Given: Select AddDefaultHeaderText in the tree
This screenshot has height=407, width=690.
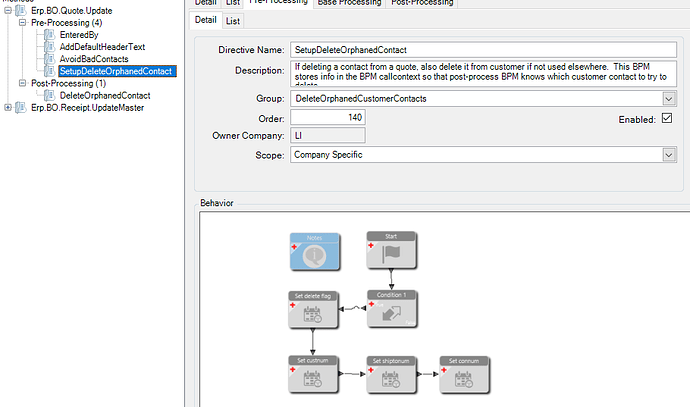Looking at the screenshot, I should coord(103,47).
